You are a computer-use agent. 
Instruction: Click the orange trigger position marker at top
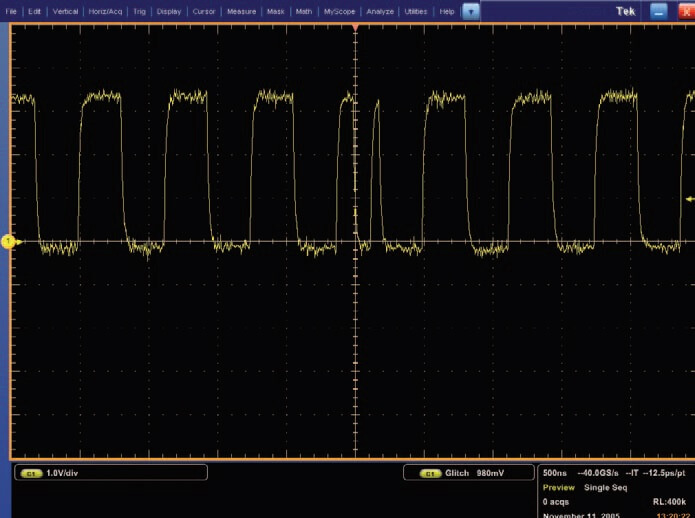pyautogui.click(x=355, y=24)
